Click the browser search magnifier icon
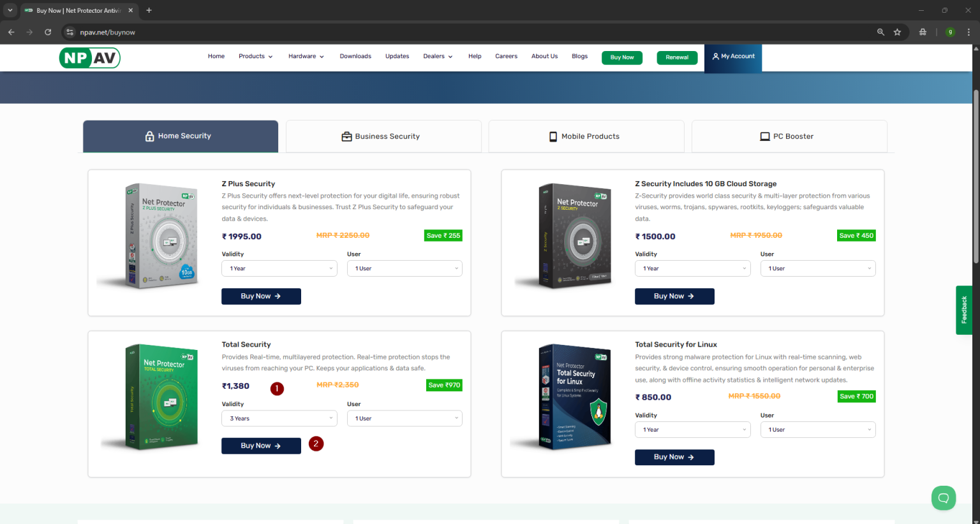 click(880, 32)
